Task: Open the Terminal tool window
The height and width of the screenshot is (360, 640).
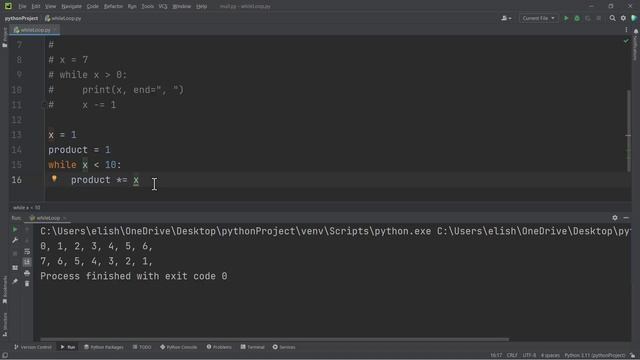Action: pos(253,347)
